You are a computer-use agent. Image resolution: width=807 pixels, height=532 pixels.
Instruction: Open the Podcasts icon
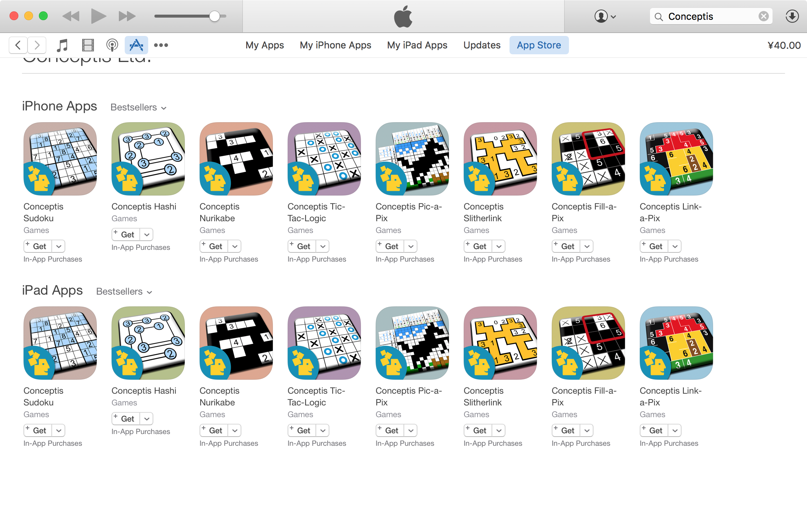click(x=112, y=45)
